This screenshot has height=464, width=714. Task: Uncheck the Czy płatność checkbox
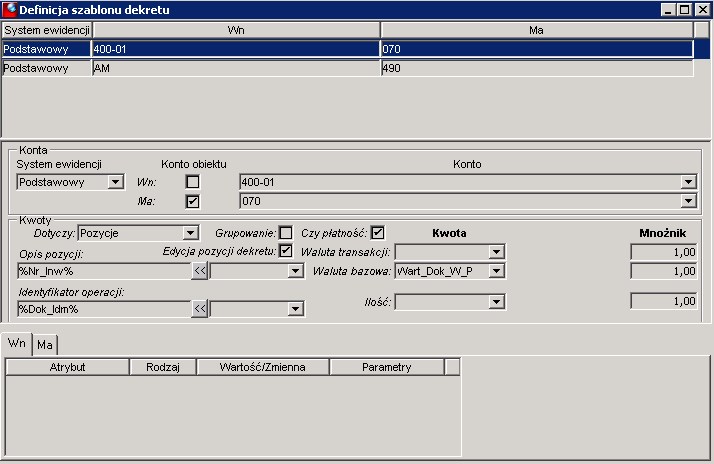(x=377, y=233)
